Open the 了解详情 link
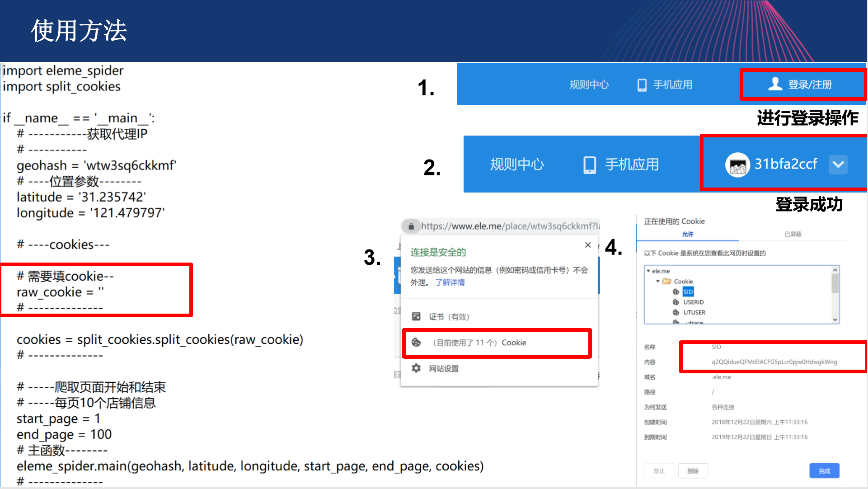This screenshot has height=489, width=868. coord(450,282)
